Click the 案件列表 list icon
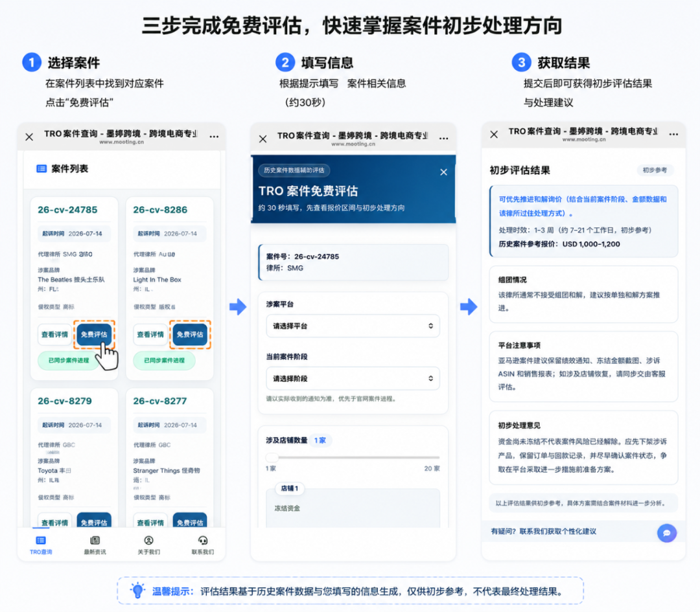This screenshot has width=700, height=612. click(41, 168)
